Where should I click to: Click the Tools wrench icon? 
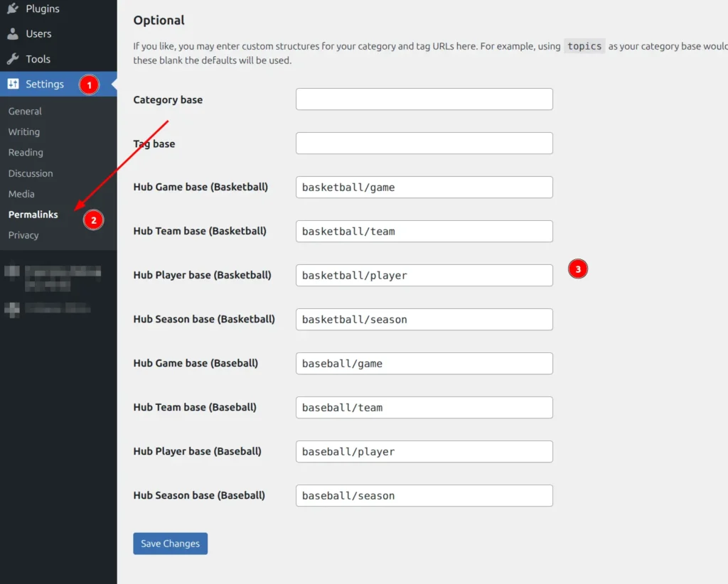(x=13, y=59)
